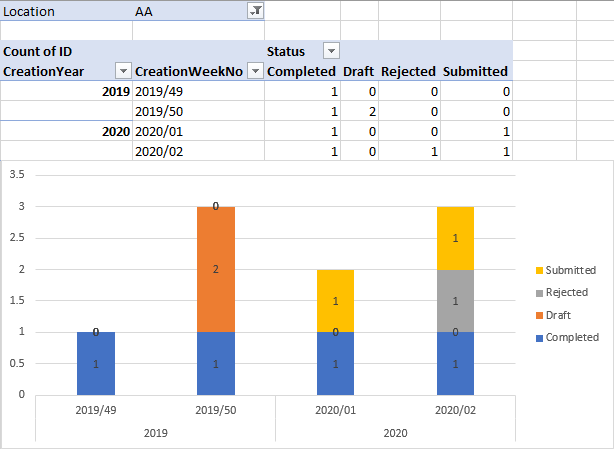Select the orange Draft bar segment for 2019/50

click(216, 269)
